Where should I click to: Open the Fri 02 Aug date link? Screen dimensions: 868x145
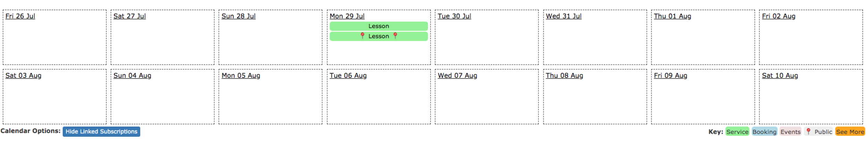pos(778,16)
